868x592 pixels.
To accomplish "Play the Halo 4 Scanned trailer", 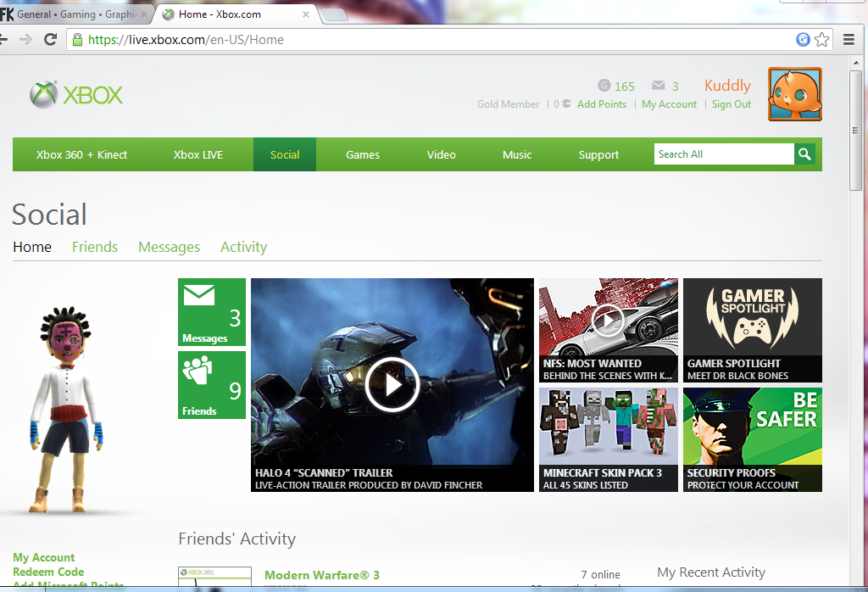I will click(392, 384).
